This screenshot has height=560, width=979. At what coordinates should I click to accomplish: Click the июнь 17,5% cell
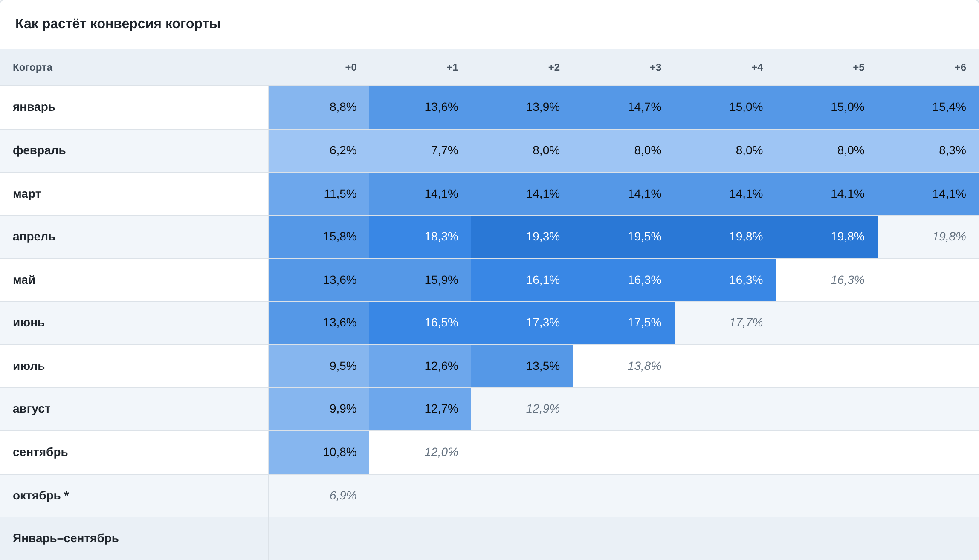point(624,323)
